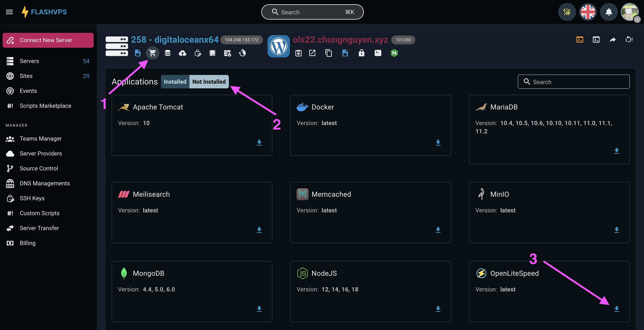This screenshot has width=644, height=330.
Task: Click the green Nginx icon
Action: 394,53
